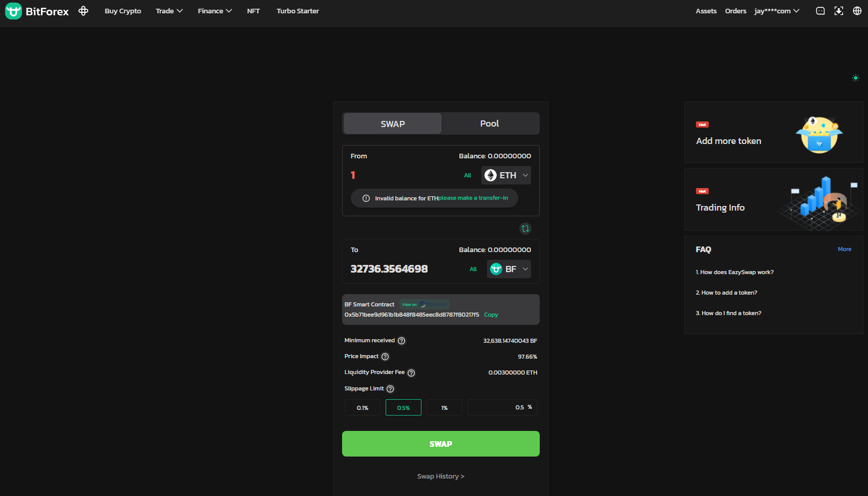Click the BitForex logo

click(37, 11)
